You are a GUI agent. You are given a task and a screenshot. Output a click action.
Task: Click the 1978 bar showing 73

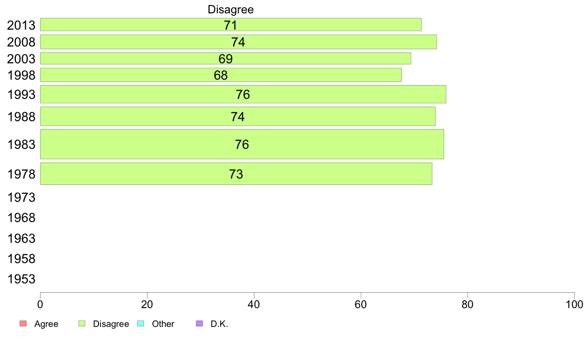pos(236,174)
